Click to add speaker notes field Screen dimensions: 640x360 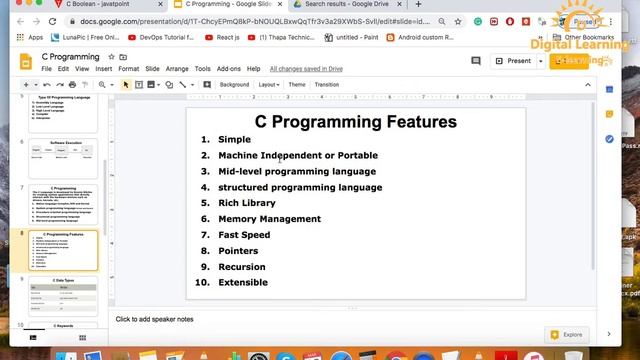pos(352,319)
